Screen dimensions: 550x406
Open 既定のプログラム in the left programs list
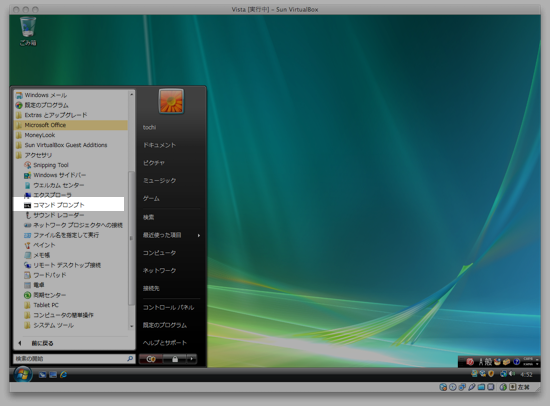[71, 105]
